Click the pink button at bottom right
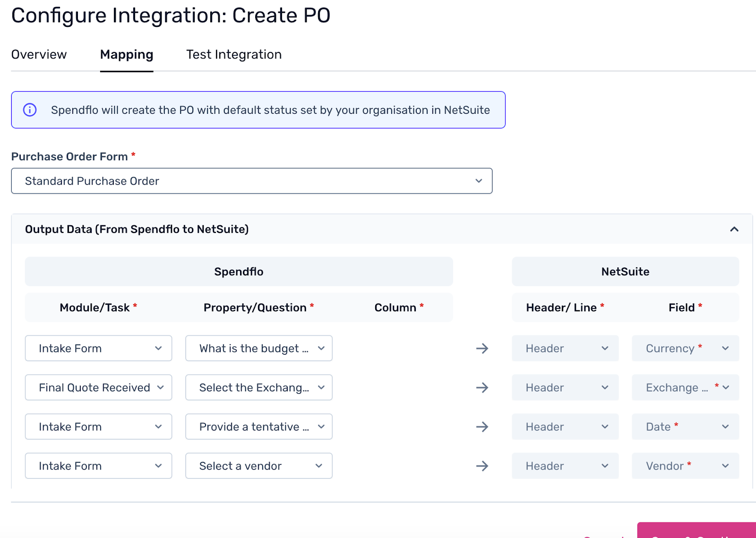756x538 pixels. coord(697,531)
